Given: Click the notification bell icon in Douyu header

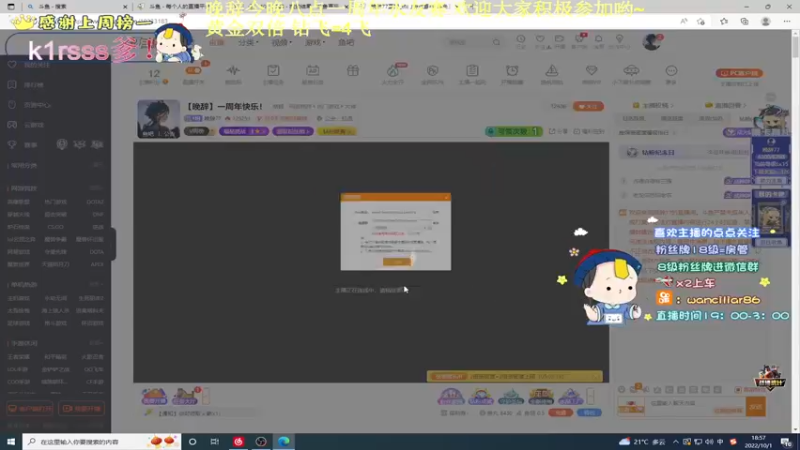Looking at the screenshot, I should [598, 39].
